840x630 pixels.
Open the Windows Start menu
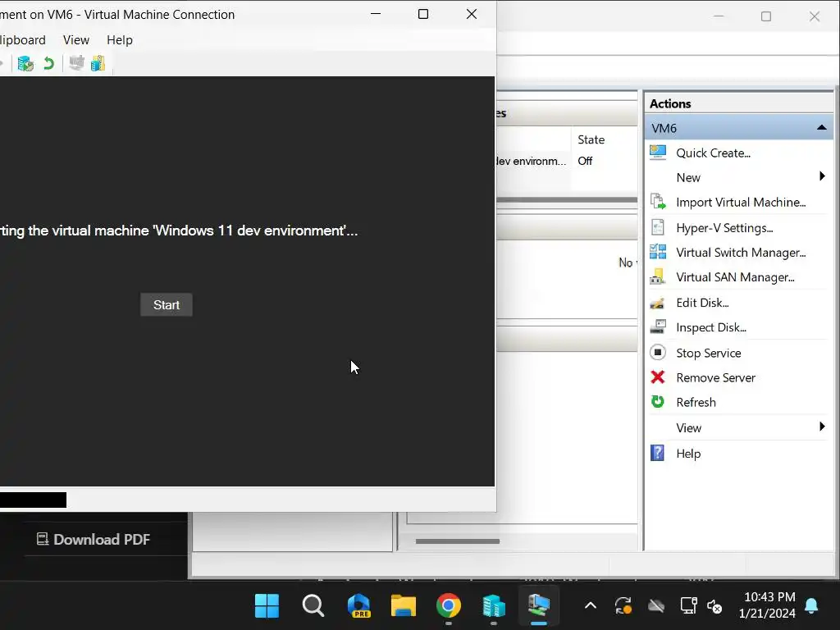pyautogui.click(x=267, y=606)
